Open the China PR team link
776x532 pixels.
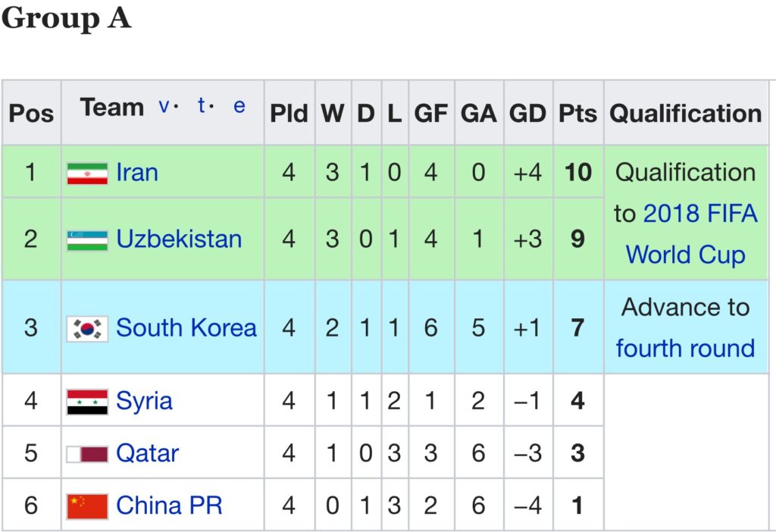[169, 505]
